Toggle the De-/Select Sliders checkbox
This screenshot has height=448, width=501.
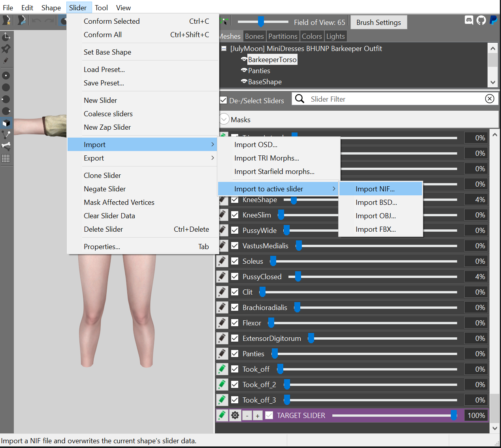point(223,100)
